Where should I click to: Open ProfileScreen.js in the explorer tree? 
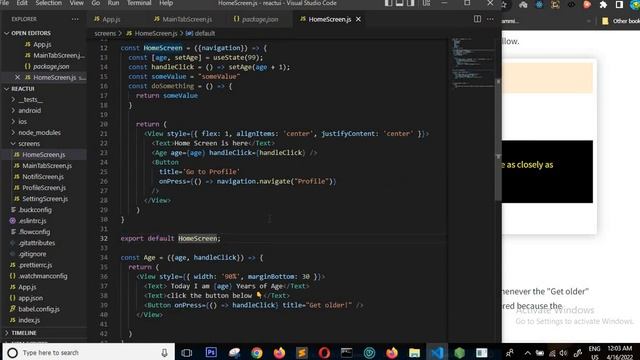(44, 188)
